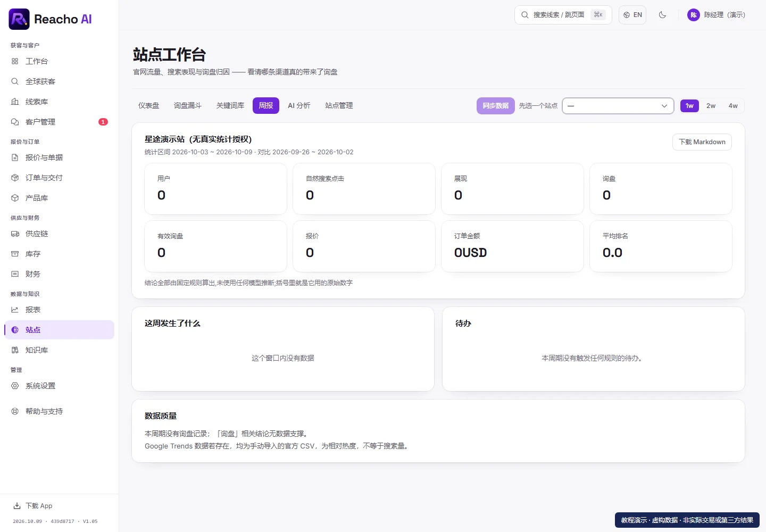Click the 客户管理 notification badge
766x532 pixels.
(103, 122)
